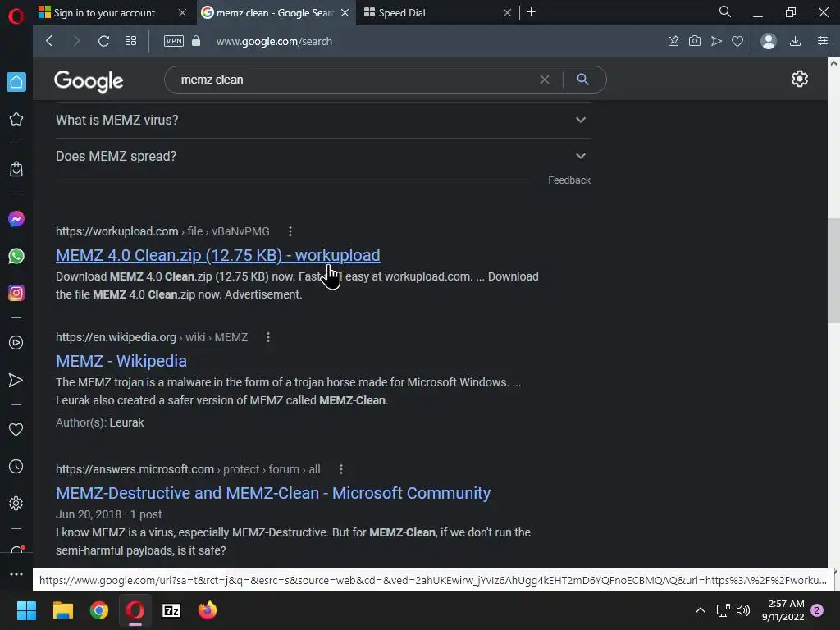Open Messenger in the sidebar
The height and width of the screenshot is (630, 840).
(16, 219)
